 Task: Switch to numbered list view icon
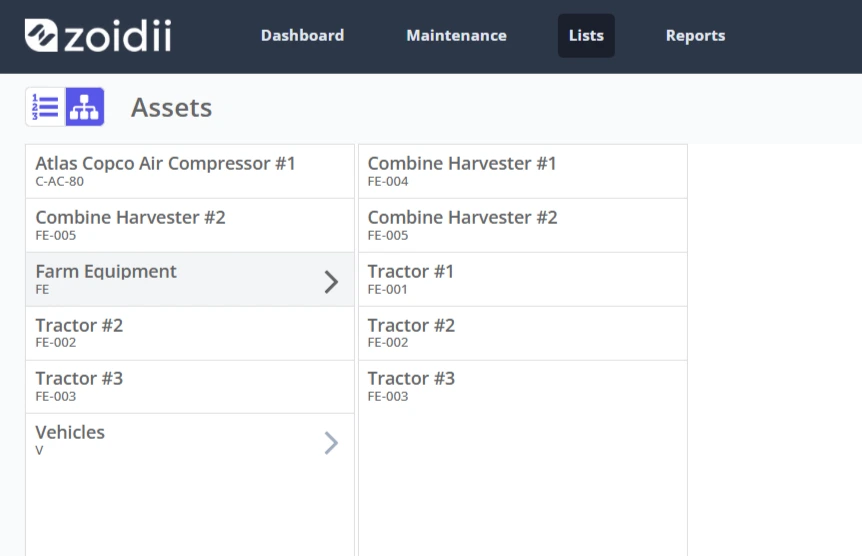pyautogui.click(x=46, y=107)
